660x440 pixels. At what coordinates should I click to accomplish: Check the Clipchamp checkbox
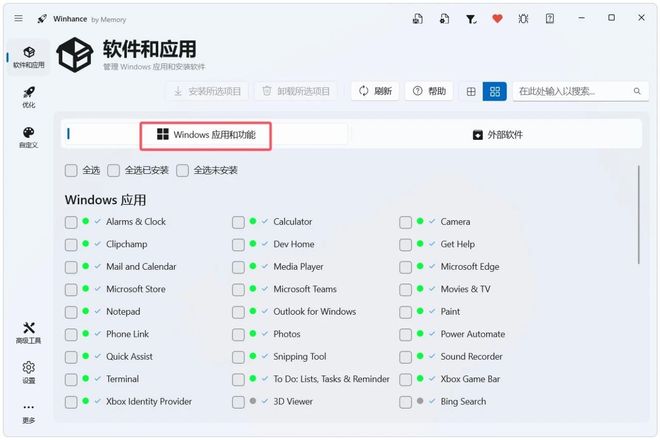pyautogui.click(x=71, y=244)
